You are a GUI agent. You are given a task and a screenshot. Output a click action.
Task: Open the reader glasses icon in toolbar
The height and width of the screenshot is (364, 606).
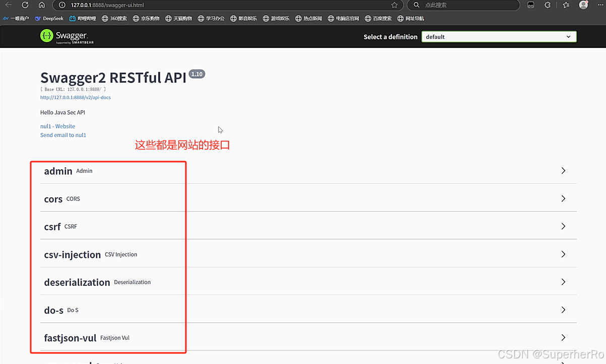click(531, 5)
